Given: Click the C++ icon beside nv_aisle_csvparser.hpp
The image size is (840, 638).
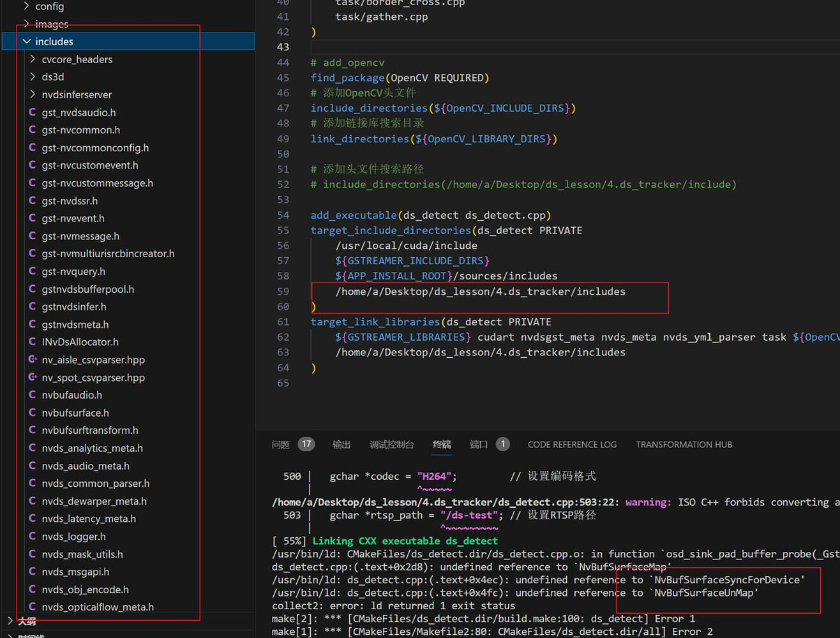Looking at the screenshot, I should pos(32,360).
